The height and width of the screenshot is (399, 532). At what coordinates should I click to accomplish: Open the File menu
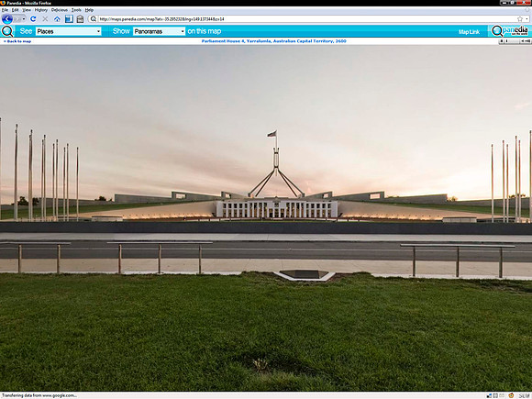[5, 10]
